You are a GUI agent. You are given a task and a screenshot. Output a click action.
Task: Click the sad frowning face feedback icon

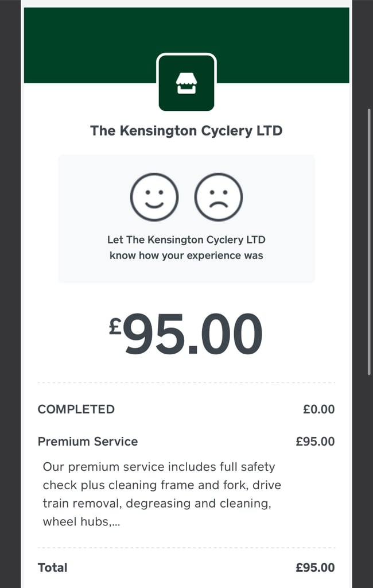219,197
